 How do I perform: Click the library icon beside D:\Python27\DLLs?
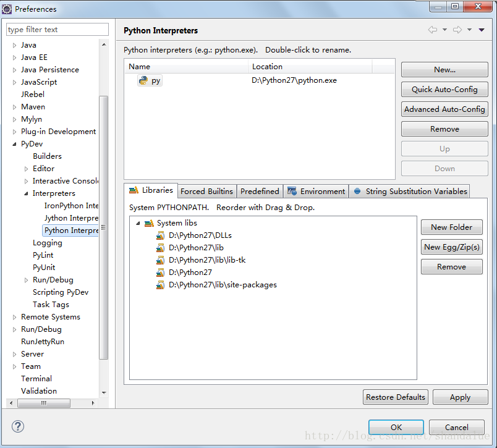tap(160, 235)
